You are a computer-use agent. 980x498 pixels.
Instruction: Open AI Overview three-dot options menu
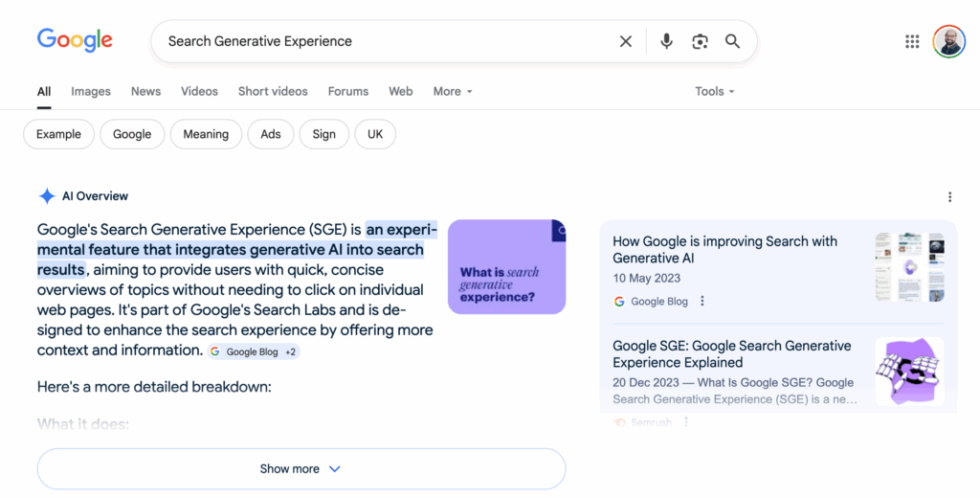pyautogui.click(x=949, y=197)
